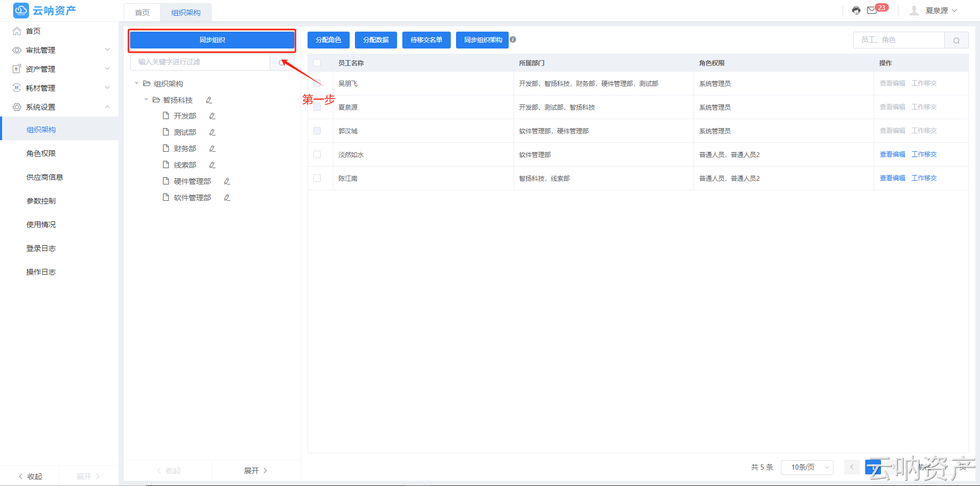Click the info icon beside 同步组织架构
This screenshot has width=980, height=486.
point(513,40)
